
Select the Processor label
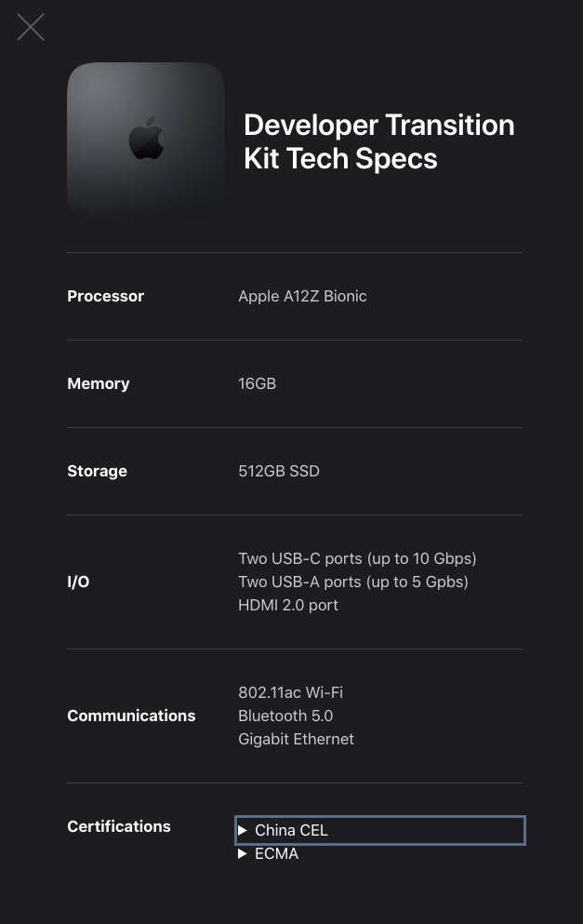pyautogui.click(x=105, y=296)
